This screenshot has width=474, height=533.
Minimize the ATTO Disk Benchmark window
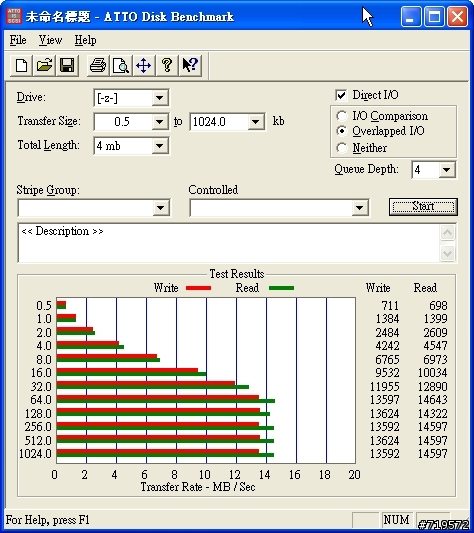click(x=411, y=16)
